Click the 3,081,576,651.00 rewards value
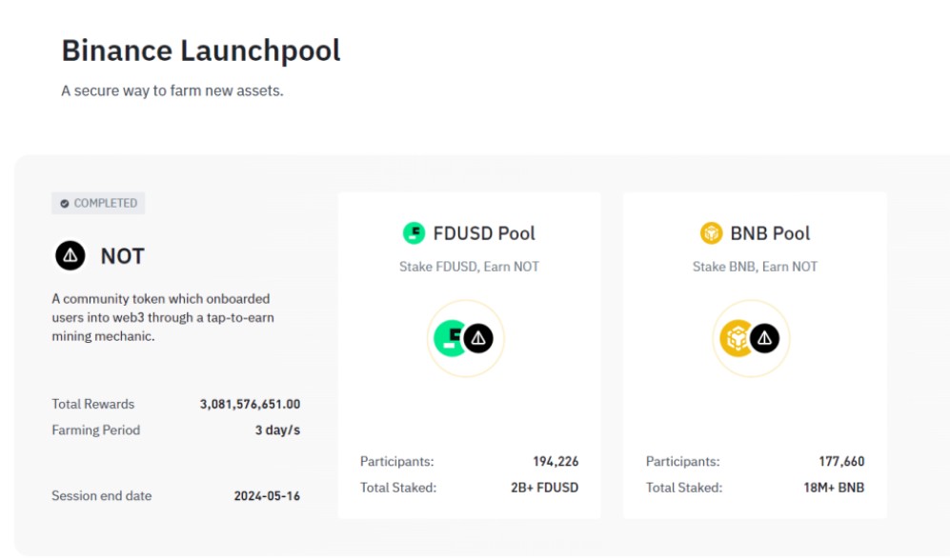 click(251, 404)
